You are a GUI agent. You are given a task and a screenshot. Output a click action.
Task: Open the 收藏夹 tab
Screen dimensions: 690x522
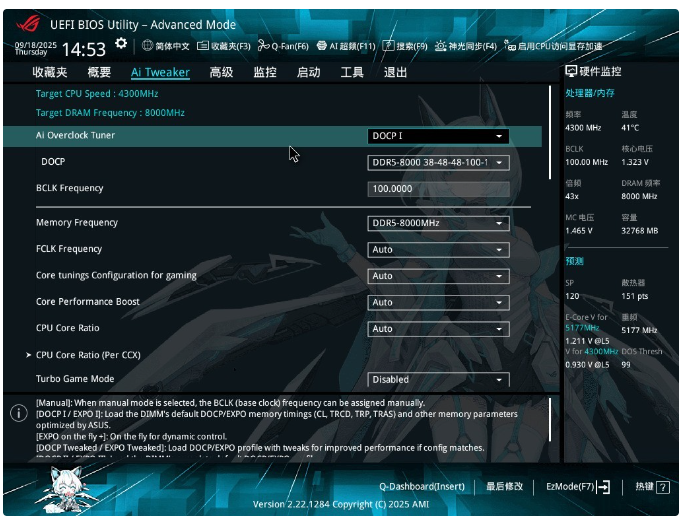tap(50, 72)
